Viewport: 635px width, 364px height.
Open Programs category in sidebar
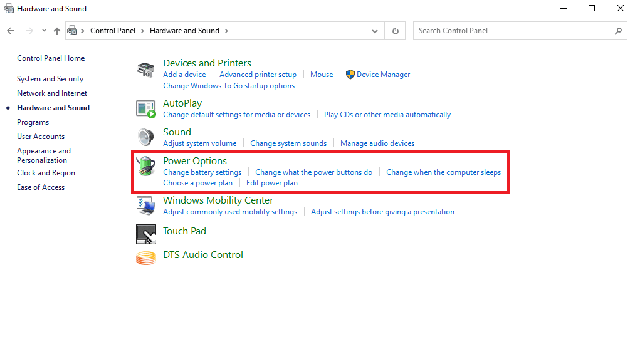pos(33,122)
